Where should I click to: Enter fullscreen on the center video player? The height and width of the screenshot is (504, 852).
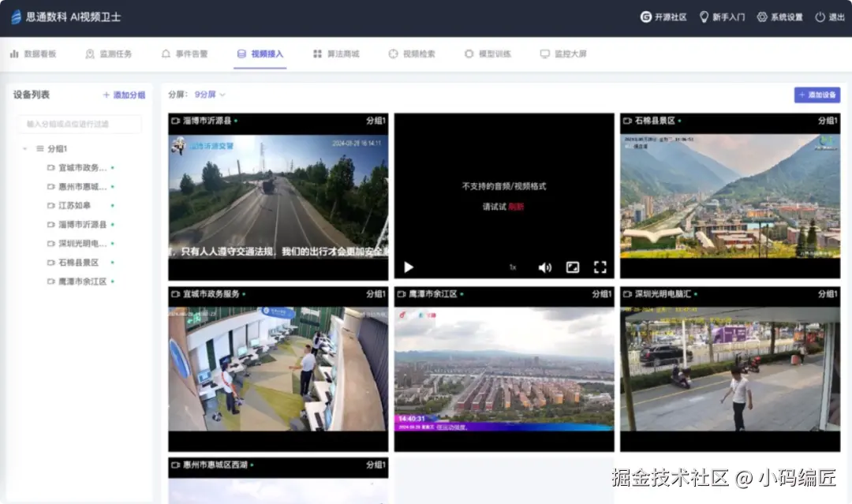coord(600,267)
